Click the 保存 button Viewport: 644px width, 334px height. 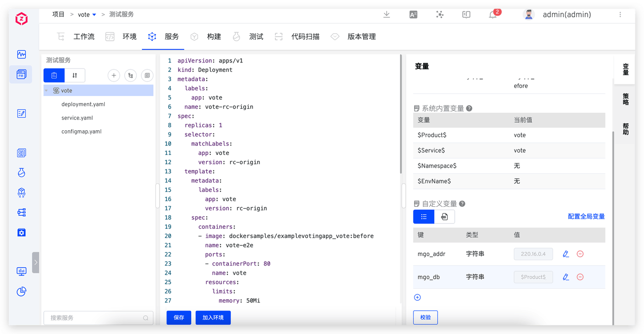click(179, 317)
